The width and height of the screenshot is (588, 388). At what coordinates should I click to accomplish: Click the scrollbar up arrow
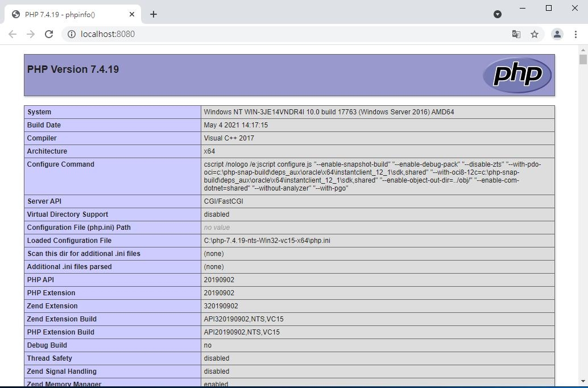[x=583, y=50]
